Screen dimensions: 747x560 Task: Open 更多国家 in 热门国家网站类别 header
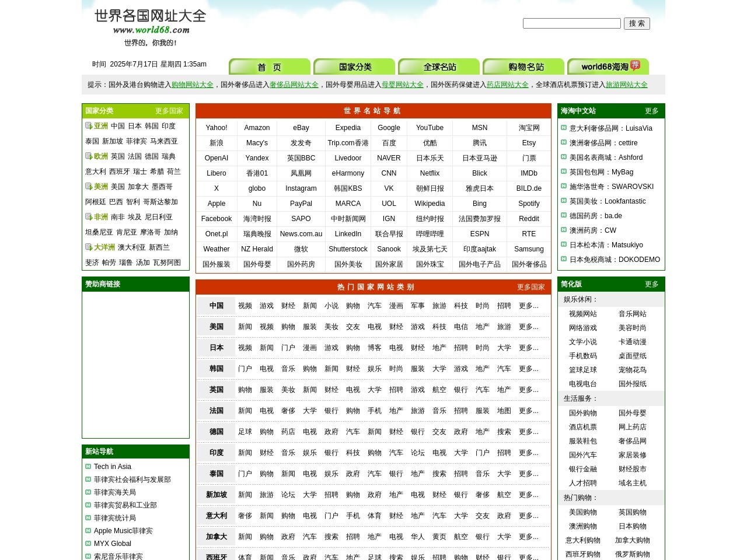coord(530,286)
